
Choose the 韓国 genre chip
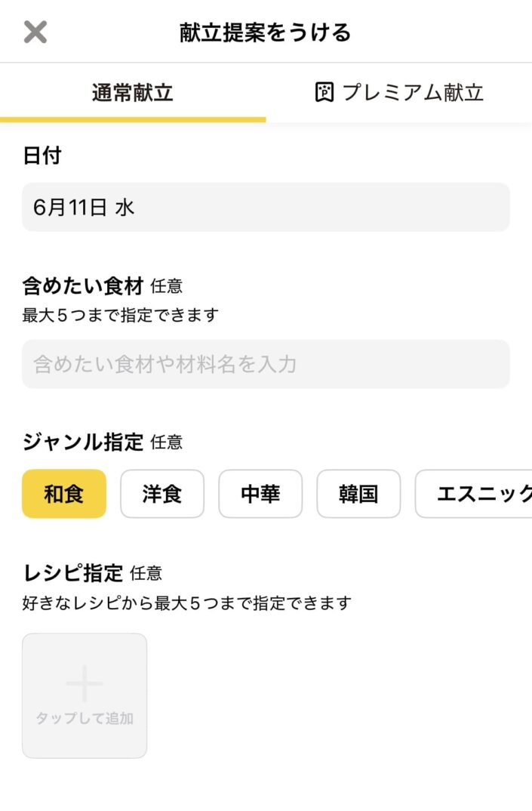point(358,494)
